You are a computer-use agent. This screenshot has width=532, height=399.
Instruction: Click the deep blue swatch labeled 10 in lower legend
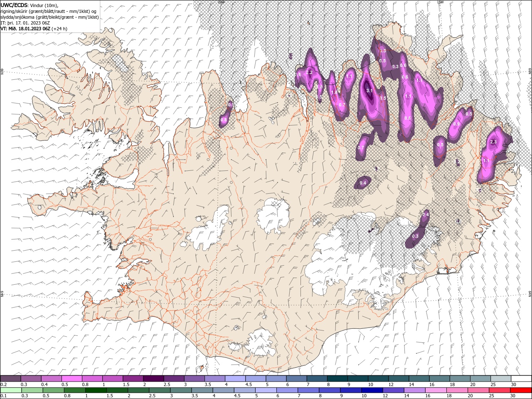pos(372,390)
